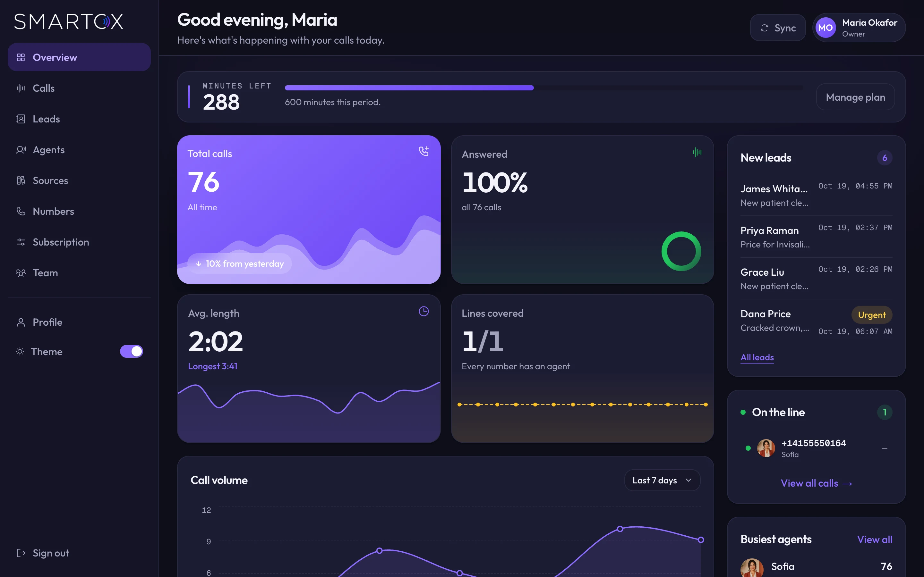Click the phone-plus icon on Total calls card
Screen dimensions: 924x577
[x=424, y=152]
